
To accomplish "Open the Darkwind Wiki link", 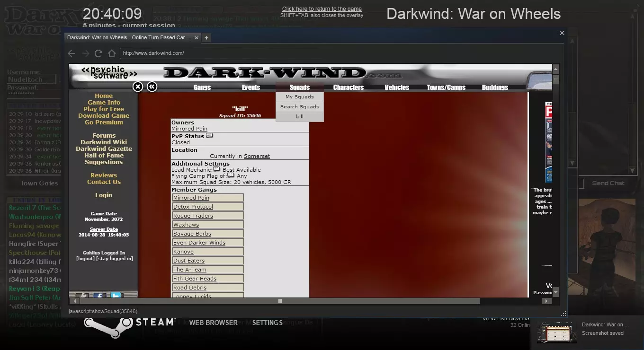I will pos(104,142).
